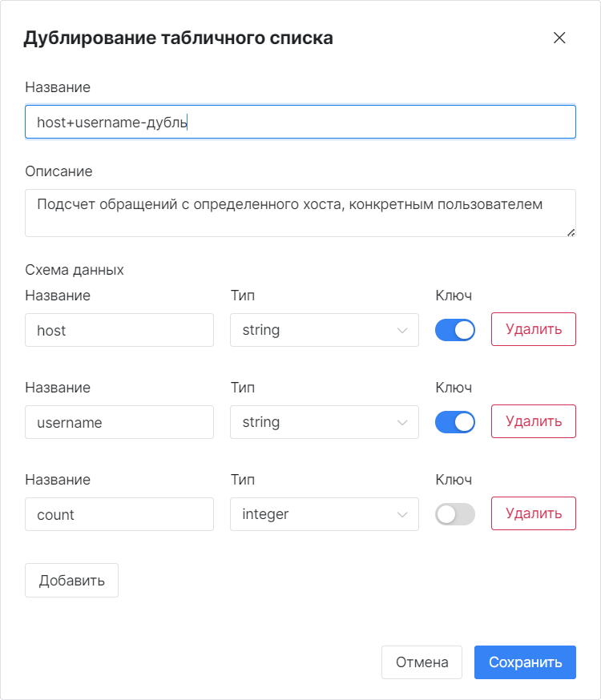Toggle the key switch for host

click(455, 330)
